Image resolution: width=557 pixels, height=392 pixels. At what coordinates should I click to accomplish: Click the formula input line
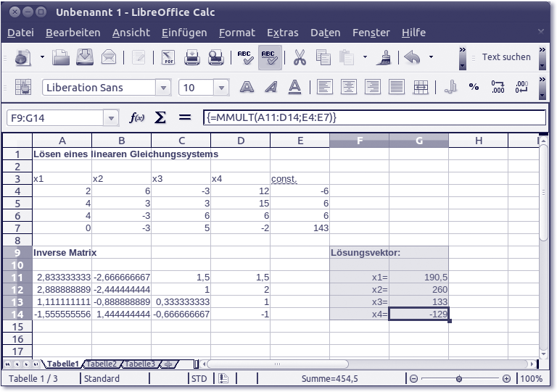coord(374,117)
